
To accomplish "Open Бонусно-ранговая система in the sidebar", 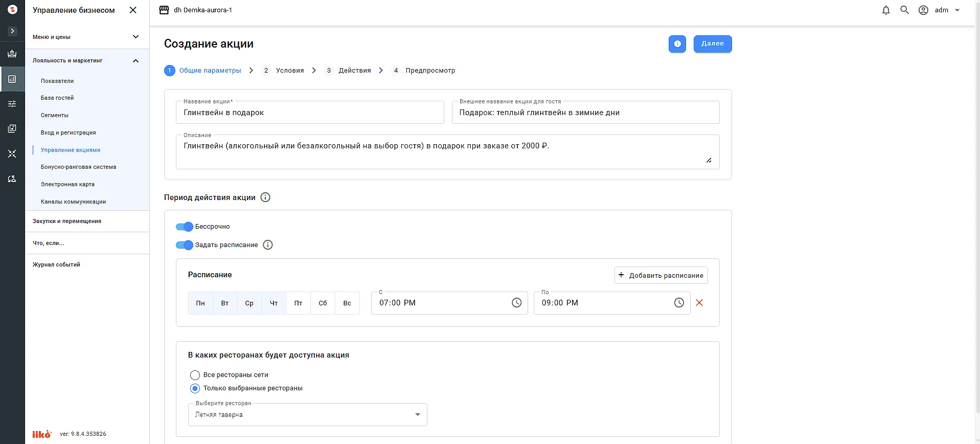I will pos(79,167).
